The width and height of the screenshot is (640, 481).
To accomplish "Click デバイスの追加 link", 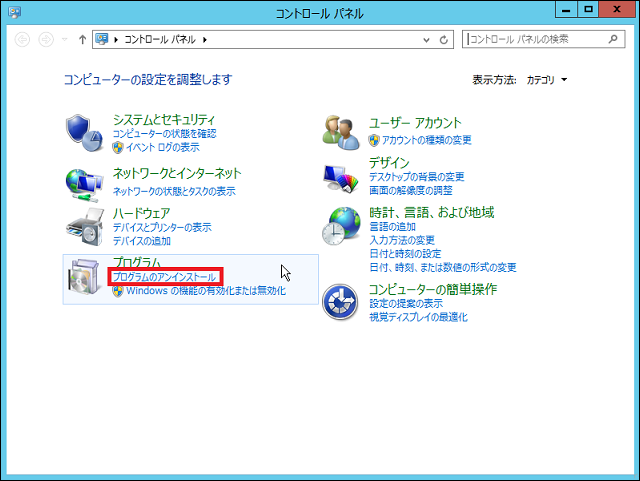I will pos(142,241).
